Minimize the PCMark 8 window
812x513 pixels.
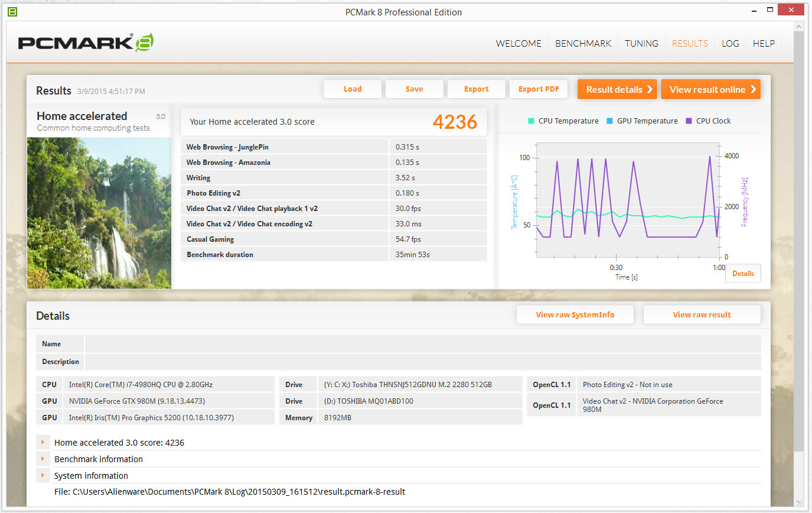point(753,9)
